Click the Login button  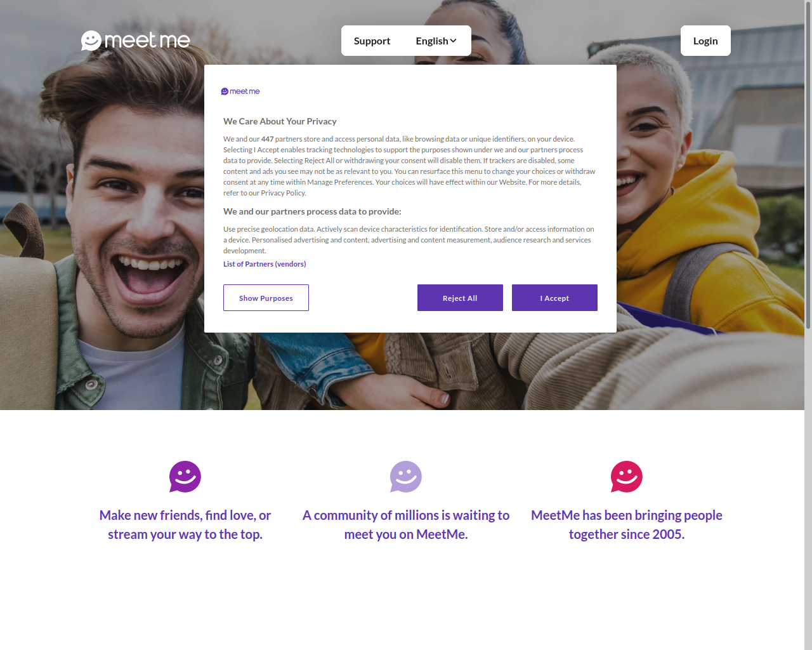[x=705, y=41]
